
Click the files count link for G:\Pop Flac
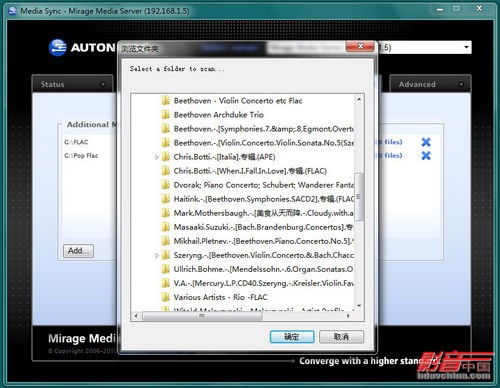pos(390,155)
